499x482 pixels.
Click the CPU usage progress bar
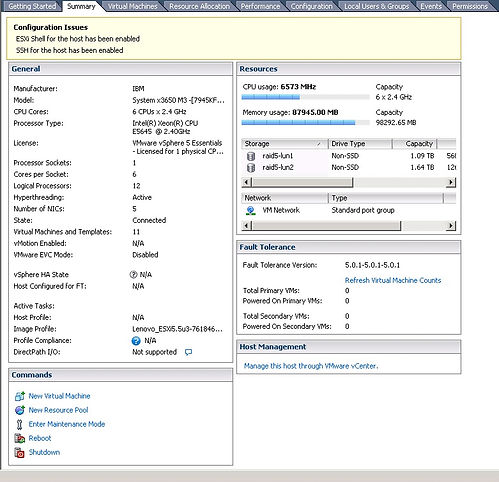point(306,97)
